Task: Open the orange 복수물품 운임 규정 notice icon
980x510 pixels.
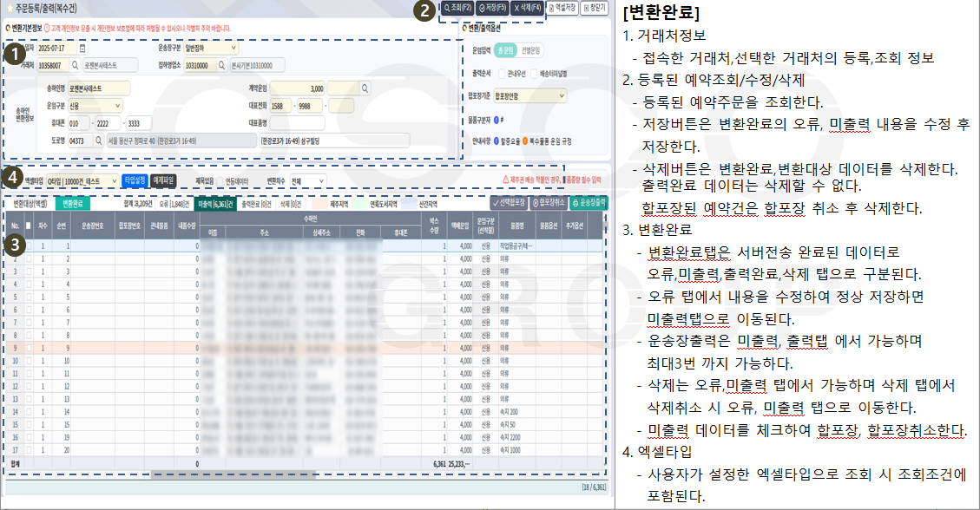Action: click(x=525, y=141)
